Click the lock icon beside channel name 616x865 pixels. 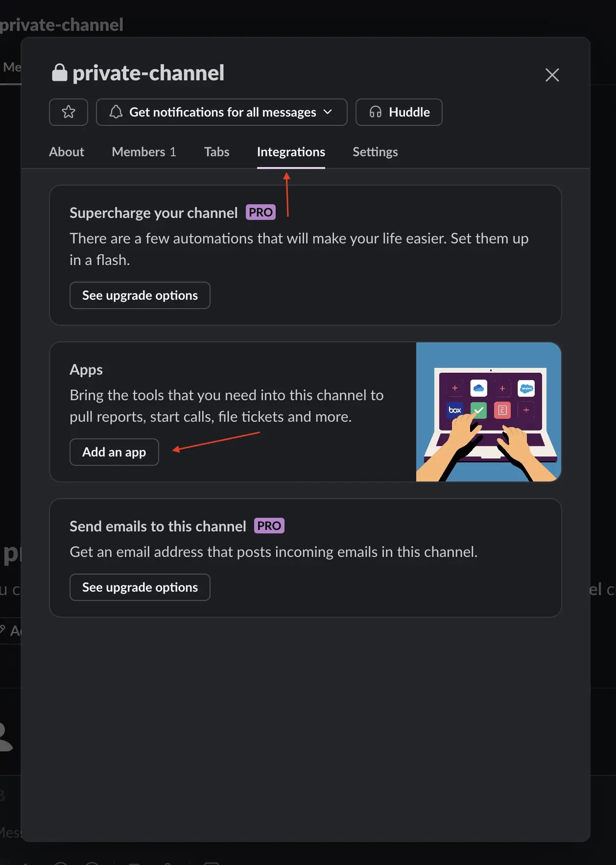tap(60, 72)
